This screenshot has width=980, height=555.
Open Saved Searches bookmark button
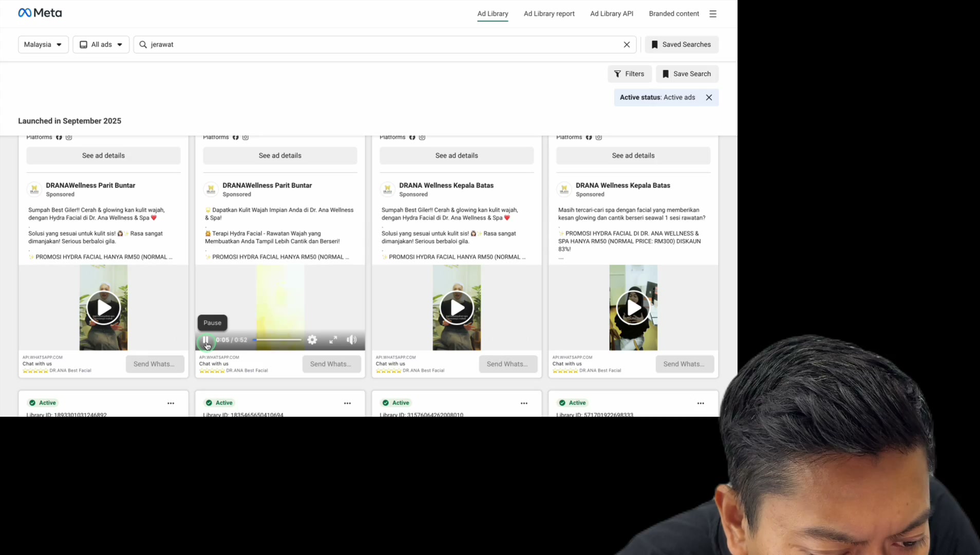pos(682,45)
